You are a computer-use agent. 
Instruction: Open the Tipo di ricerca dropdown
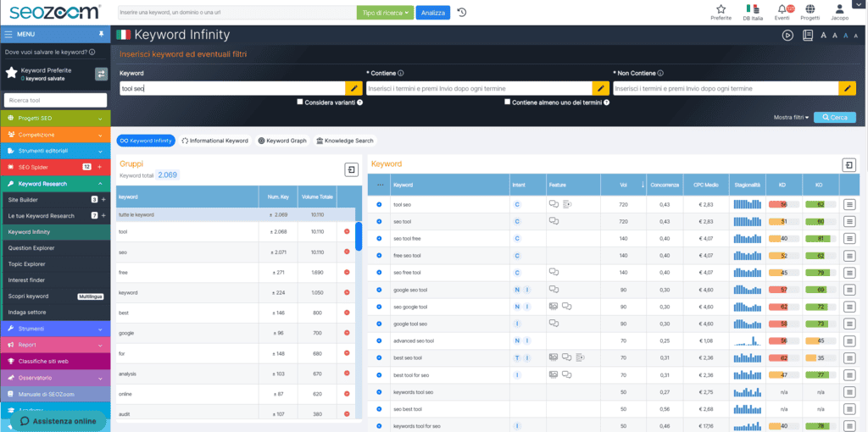pyautogui.click(x=385, y=12)
